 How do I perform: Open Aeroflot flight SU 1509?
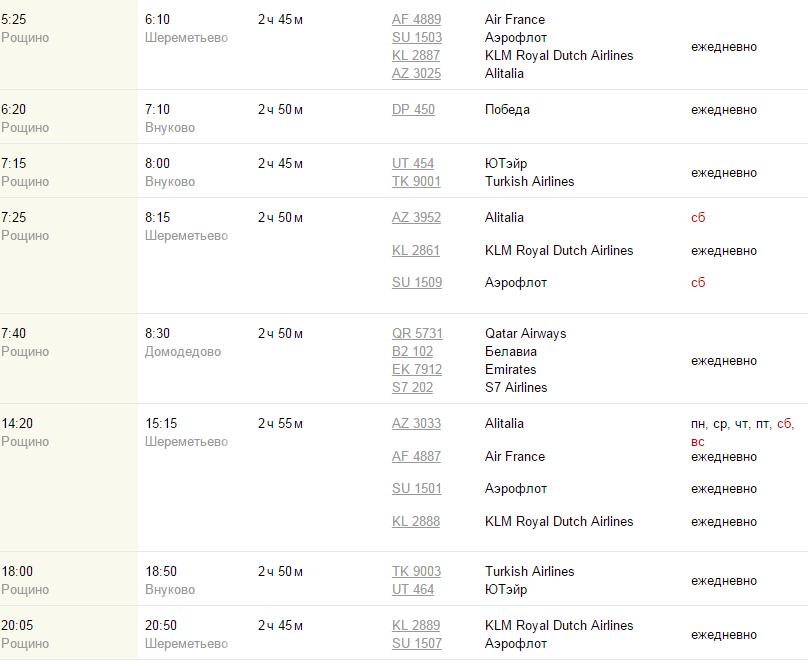click(x=417, y=283)
